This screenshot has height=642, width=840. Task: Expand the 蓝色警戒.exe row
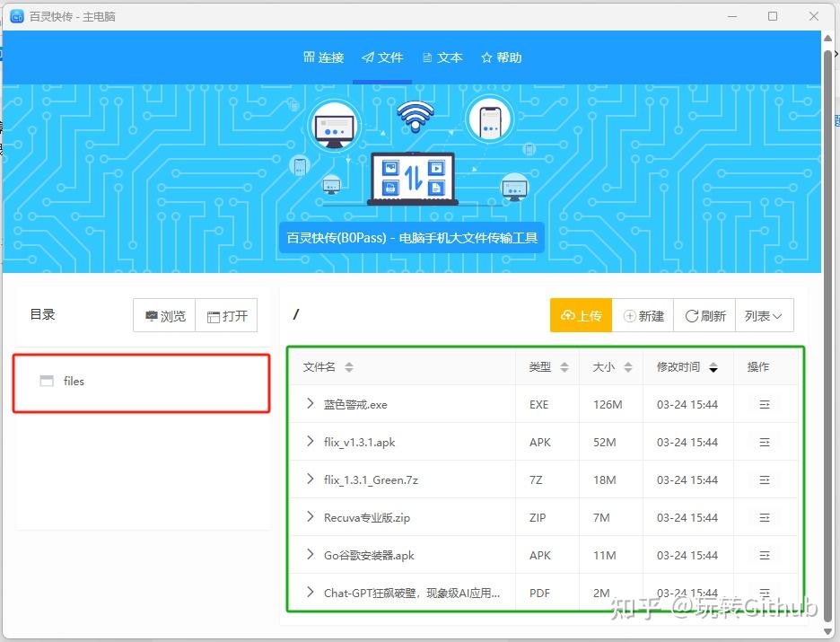click(310, 403)
